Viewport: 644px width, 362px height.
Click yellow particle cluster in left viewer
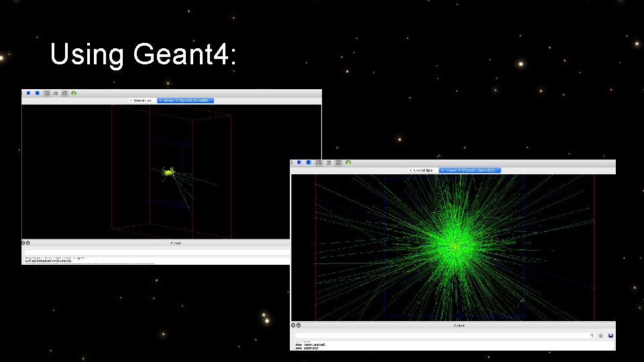(168, 172)
